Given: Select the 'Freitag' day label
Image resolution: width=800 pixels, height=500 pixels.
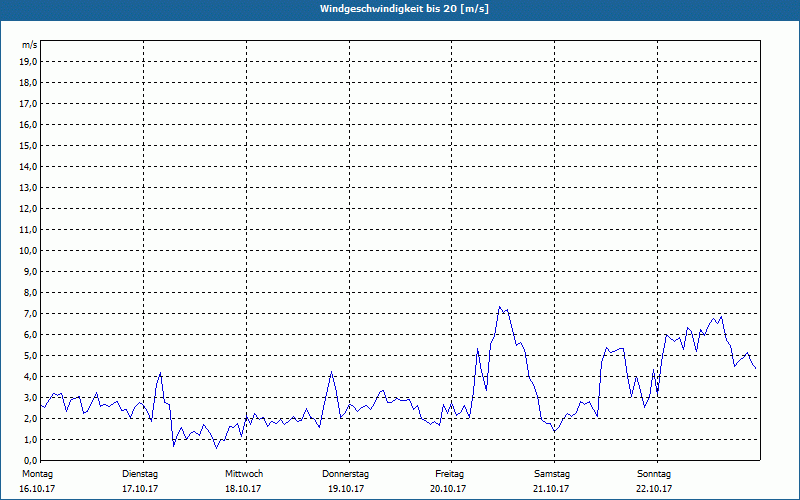Looking at the screenshot, I should tap(449, 474).
